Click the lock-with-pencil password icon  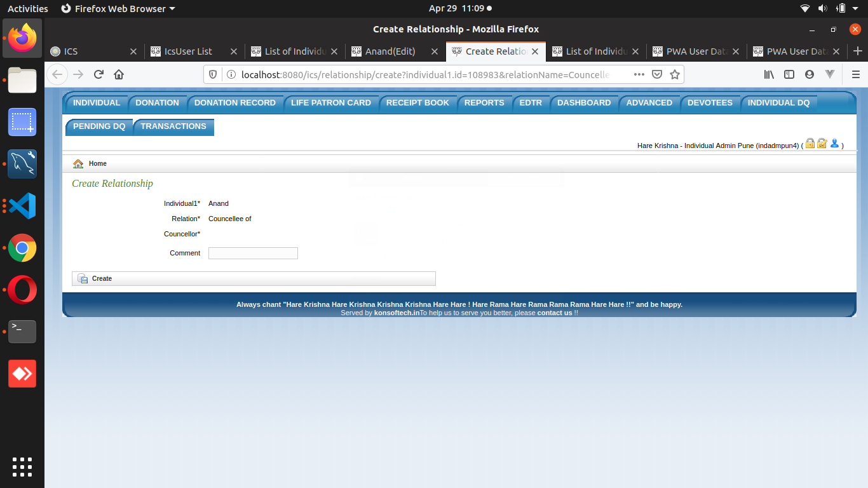[822, 144]
